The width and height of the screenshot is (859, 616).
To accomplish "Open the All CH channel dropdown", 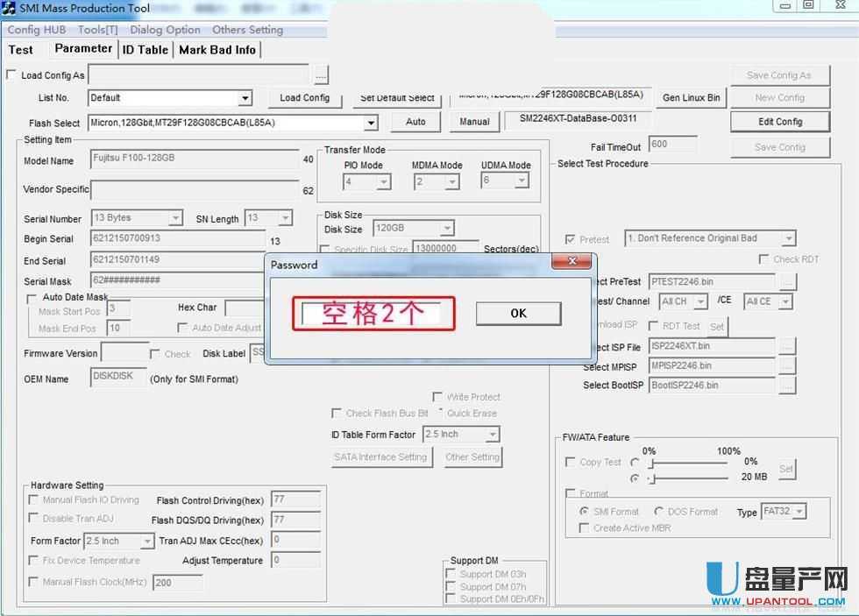I will [700, 301].
